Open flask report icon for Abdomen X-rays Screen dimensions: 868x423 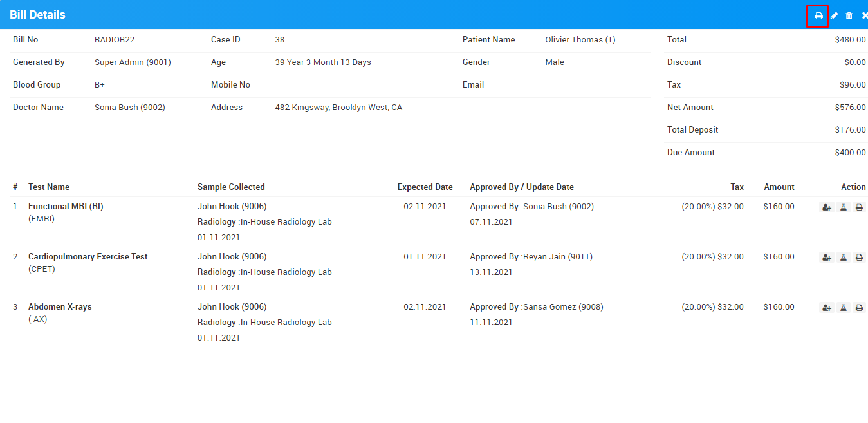coord(843,308)
